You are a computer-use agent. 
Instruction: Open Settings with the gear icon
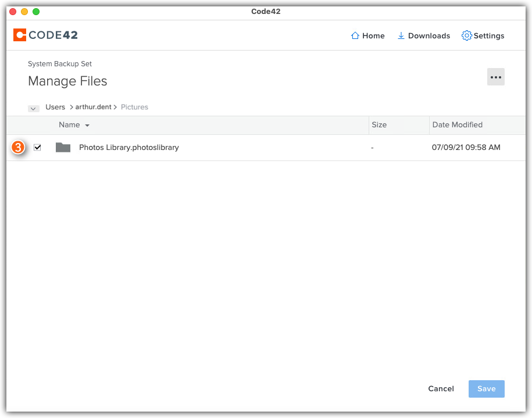click(466, 35)
